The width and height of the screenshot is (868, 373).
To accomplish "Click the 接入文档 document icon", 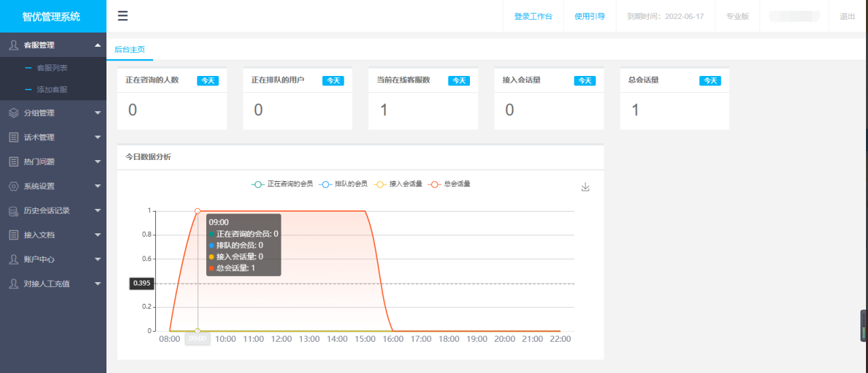I will pos(14,235).
